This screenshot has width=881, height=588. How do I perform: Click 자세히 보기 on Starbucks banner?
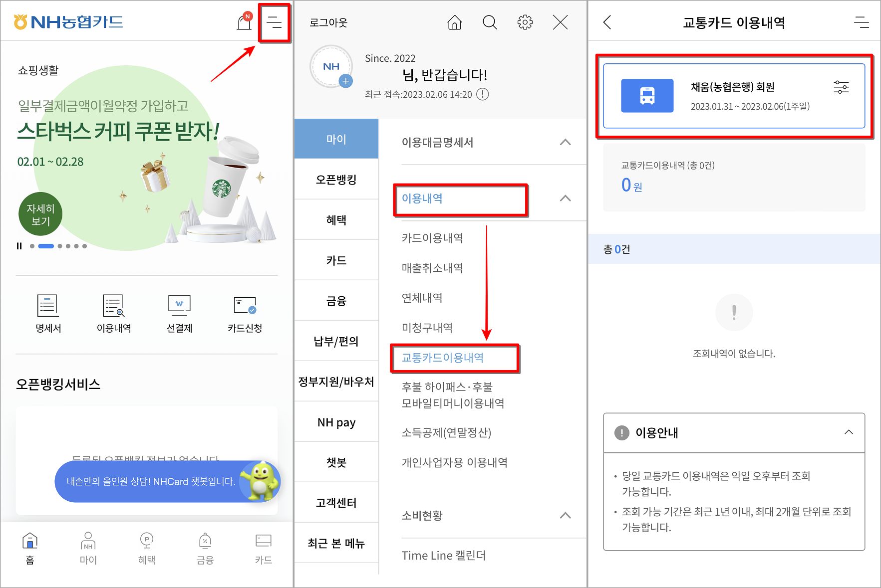[x=40, y=214]
